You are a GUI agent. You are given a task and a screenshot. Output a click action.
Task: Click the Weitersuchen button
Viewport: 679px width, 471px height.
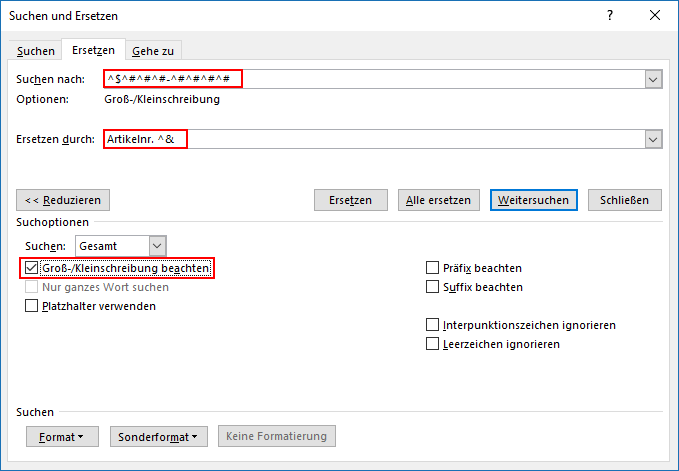(x=534, y=200)
